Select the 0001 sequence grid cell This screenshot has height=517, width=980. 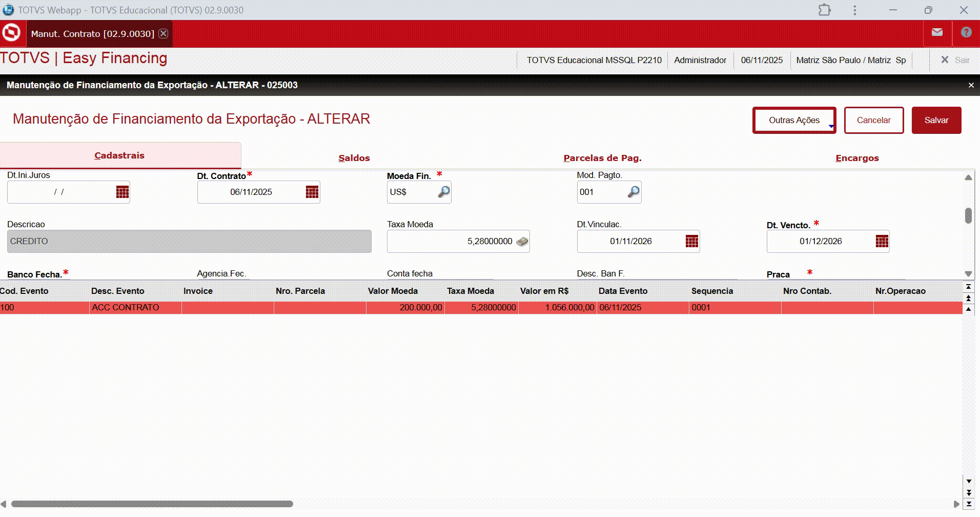click(x=735, y=307)
